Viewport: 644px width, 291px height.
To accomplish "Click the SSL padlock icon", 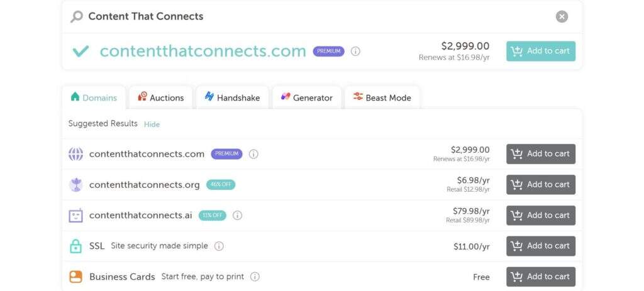I will (x=75, y=246).
